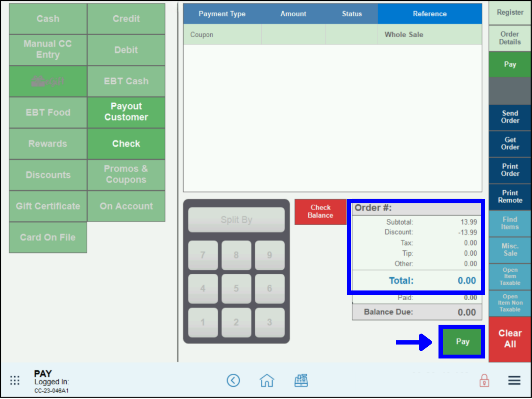Click the Balance Due amount

pos(467,312)
